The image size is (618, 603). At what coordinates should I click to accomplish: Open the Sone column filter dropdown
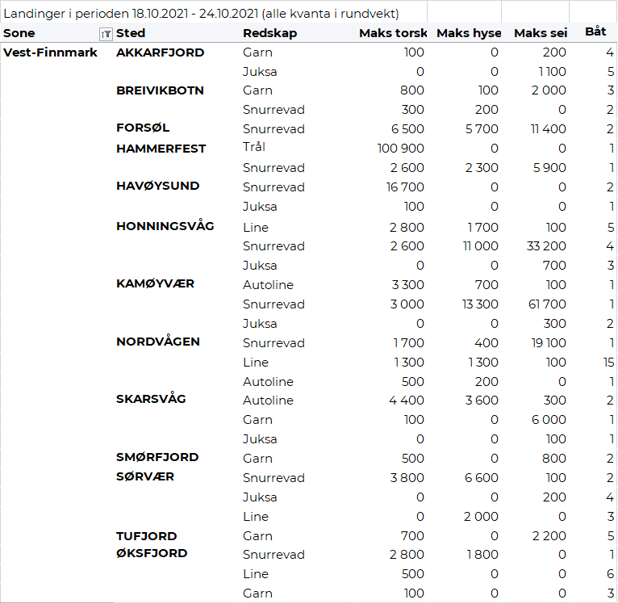106,33
